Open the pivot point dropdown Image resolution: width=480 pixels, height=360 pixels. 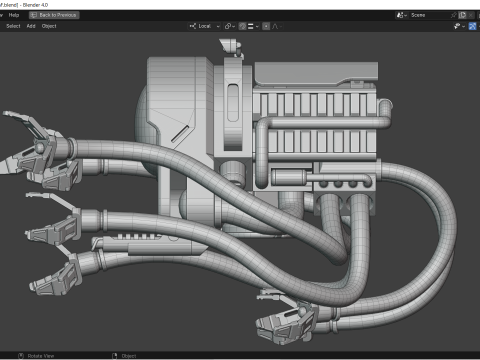(x=230, y=26)
